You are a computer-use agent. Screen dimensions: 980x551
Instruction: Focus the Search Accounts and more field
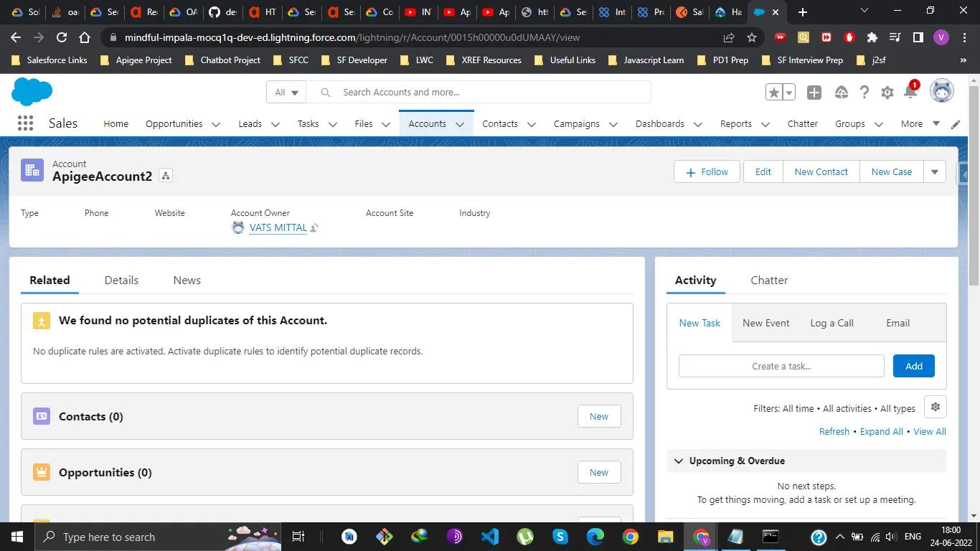click(479, 92)
